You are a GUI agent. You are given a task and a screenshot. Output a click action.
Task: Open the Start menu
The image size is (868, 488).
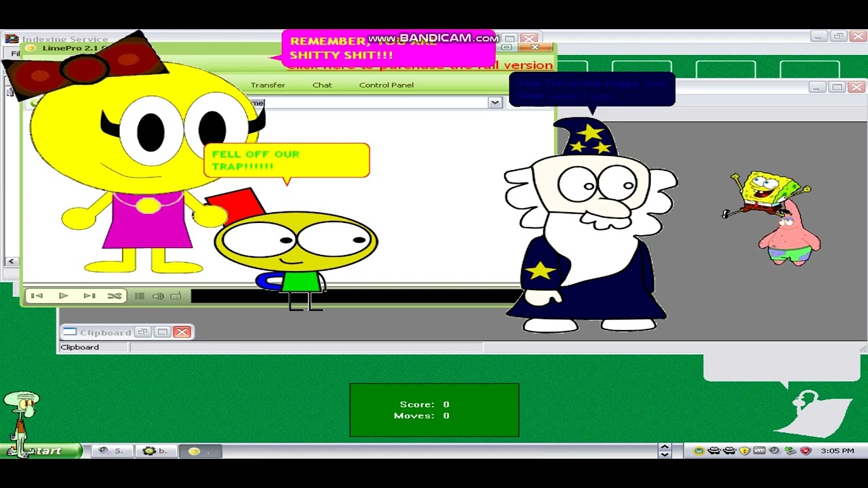coord(40,451)
